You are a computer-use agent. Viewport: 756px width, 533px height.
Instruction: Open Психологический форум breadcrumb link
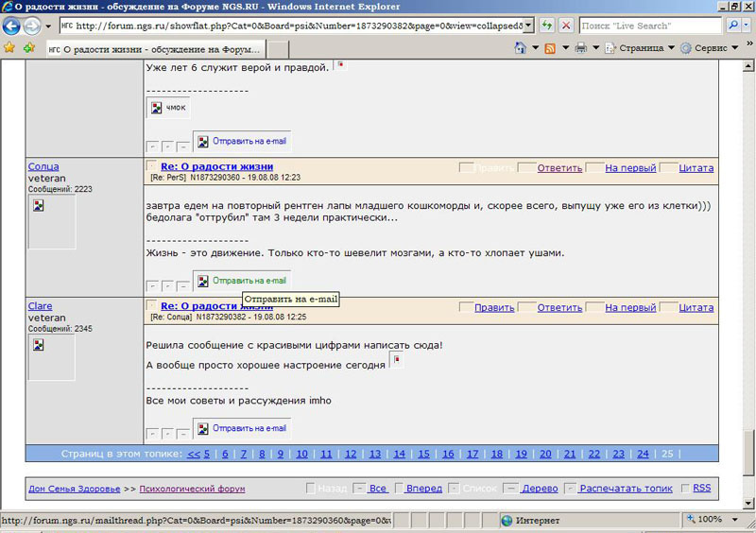click(191, 489)
